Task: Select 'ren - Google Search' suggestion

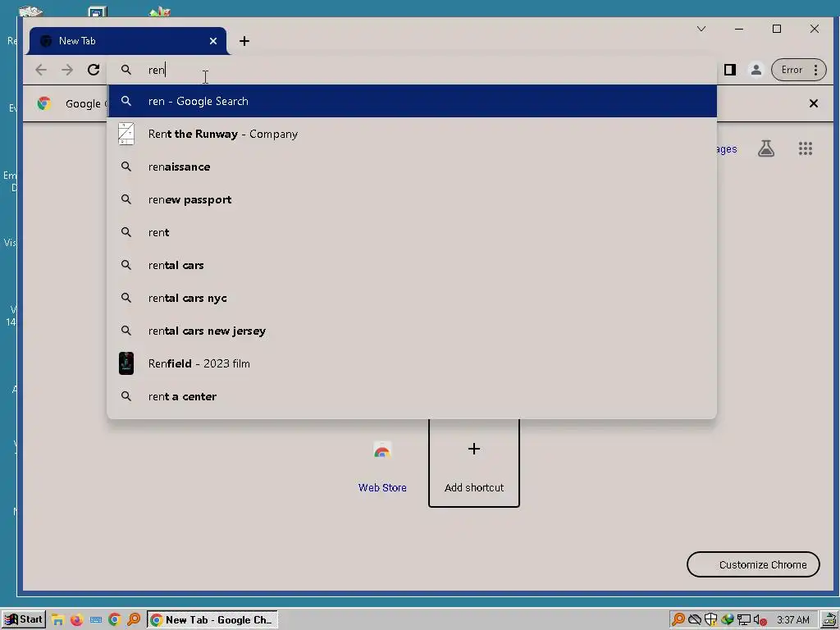Action: pyautogui.click(x=412, y=101)
